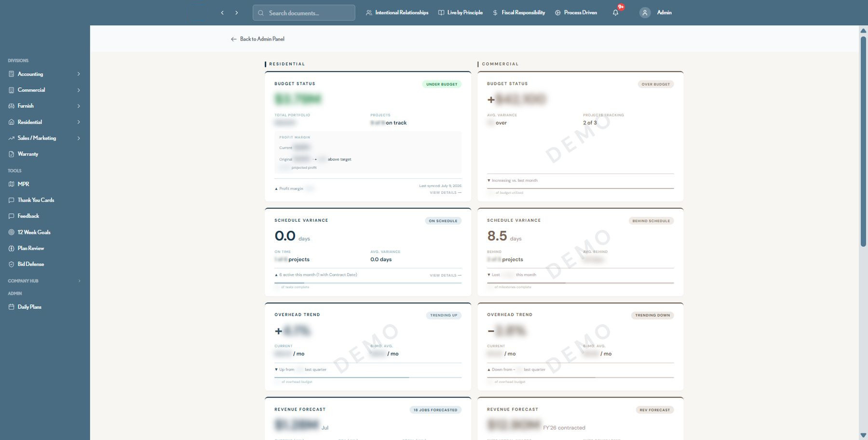Viewport: 868px width, 440px height.
Task: Click the Search documents input field
Action: pos(304,13)
